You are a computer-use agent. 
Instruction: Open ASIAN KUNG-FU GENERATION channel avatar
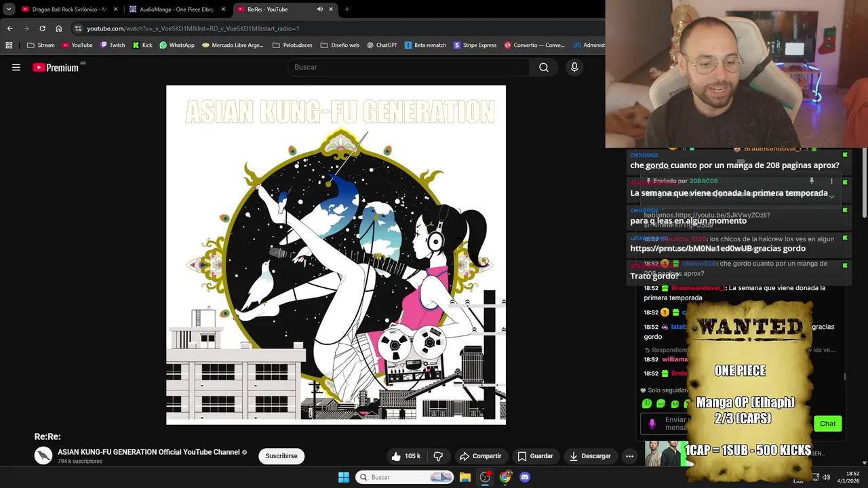(x=43, y=456)
